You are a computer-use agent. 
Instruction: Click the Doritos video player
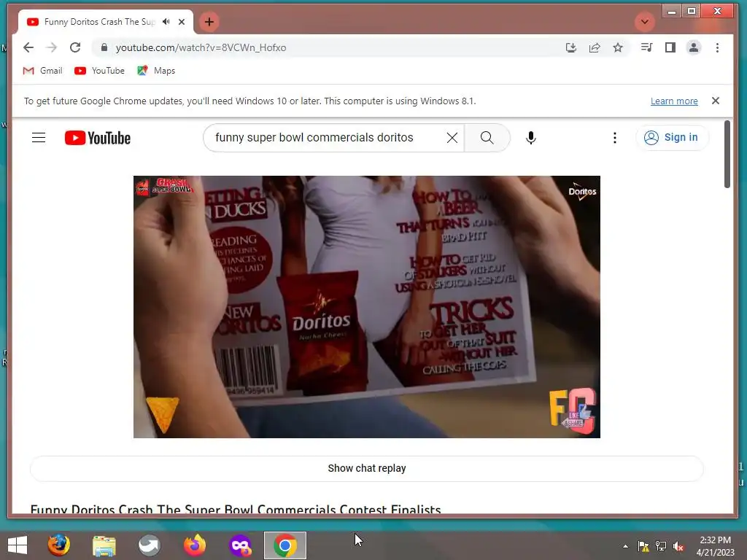coord(367,307)
